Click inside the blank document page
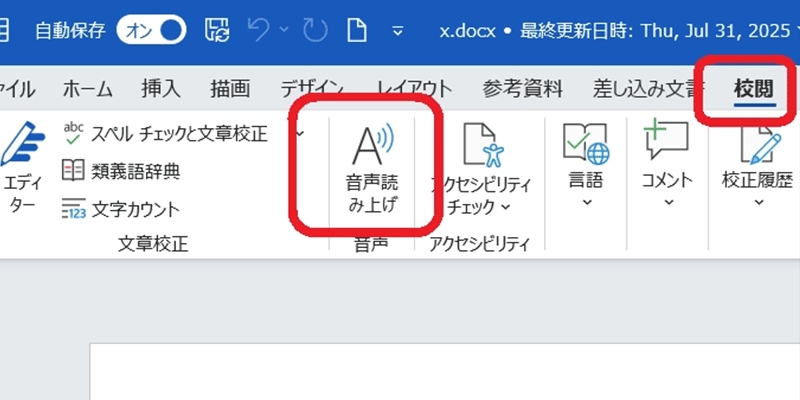This screenshot has height=400, width=800. 445,372
